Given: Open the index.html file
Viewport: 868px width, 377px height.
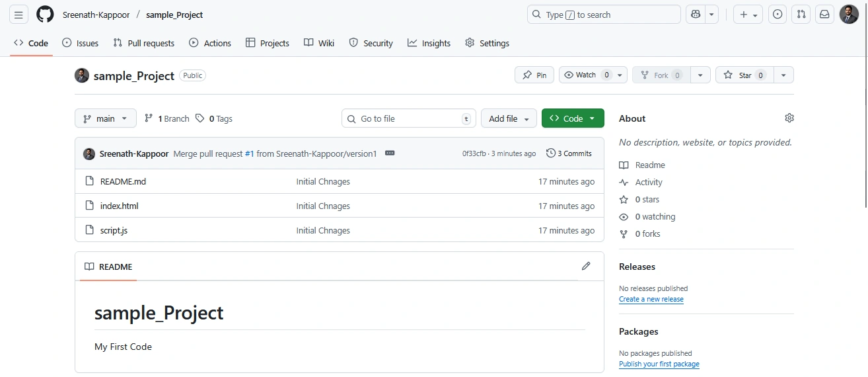Looking at the screenshot, I should 120,206.
